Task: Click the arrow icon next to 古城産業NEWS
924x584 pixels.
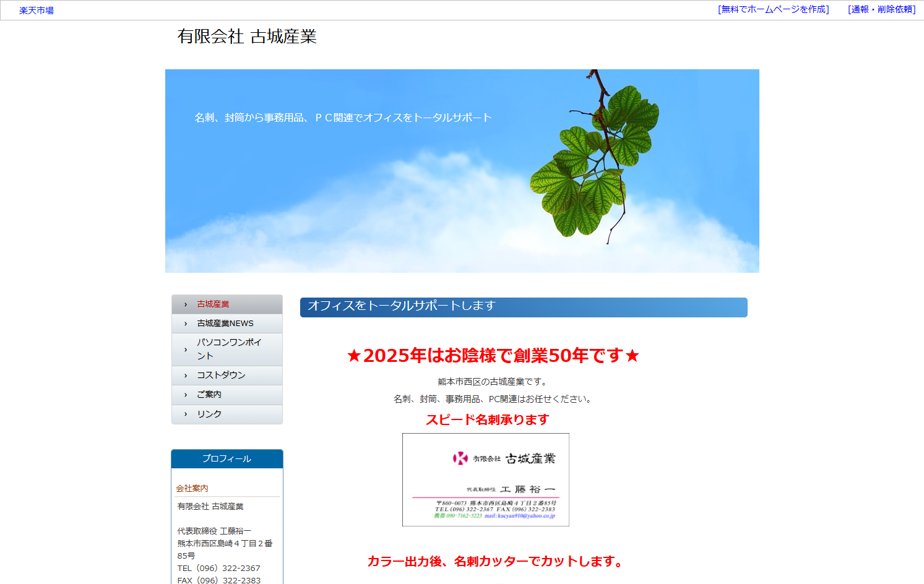Action: point(185,323)
